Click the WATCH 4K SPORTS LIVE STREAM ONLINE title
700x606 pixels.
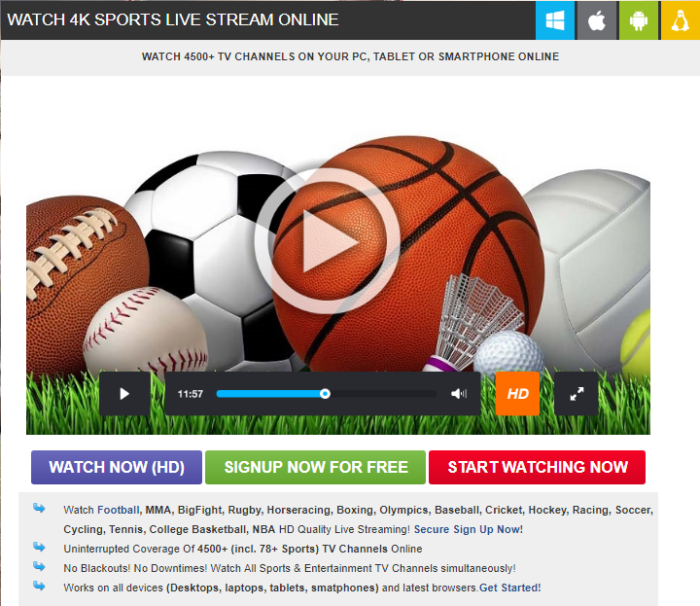[173, 19]
